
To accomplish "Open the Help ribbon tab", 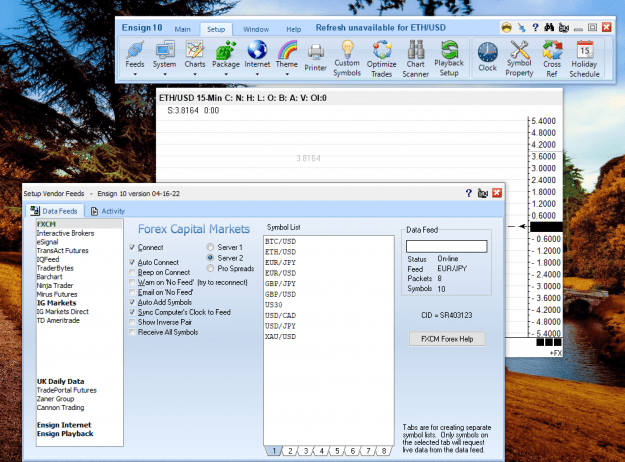I will click(293, 29).
